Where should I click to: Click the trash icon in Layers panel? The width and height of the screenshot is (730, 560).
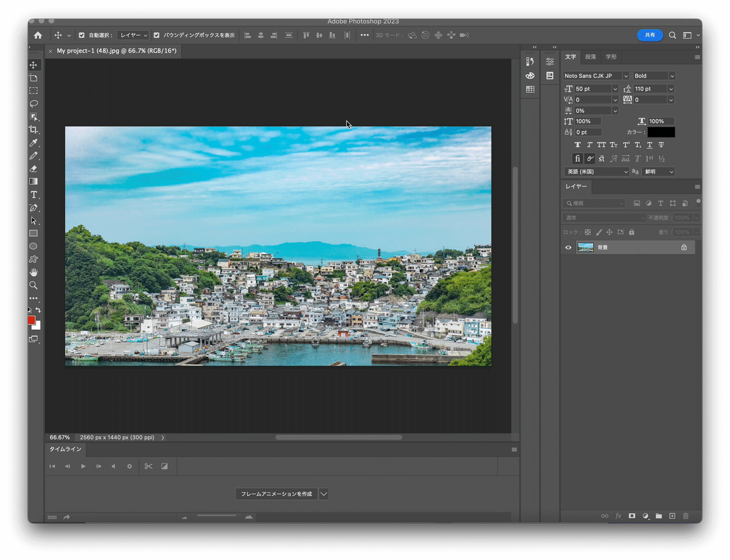686,516
